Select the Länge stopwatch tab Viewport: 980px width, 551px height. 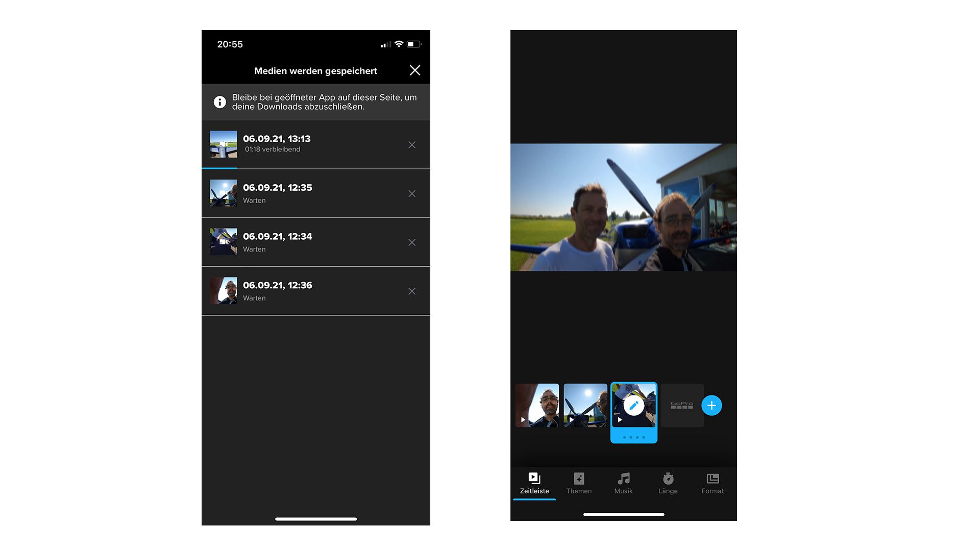click(668, 483)
